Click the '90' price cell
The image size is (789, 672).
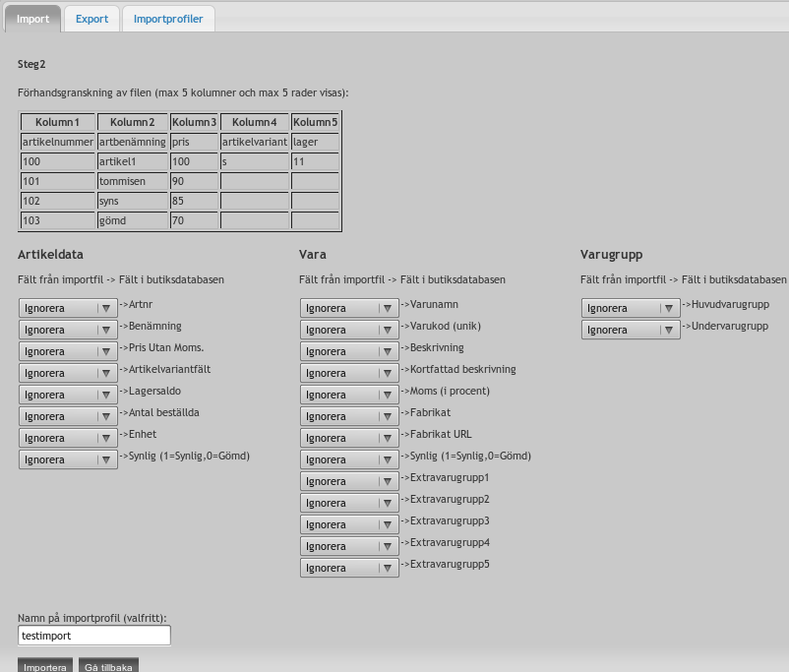click(x=194, y=181)
